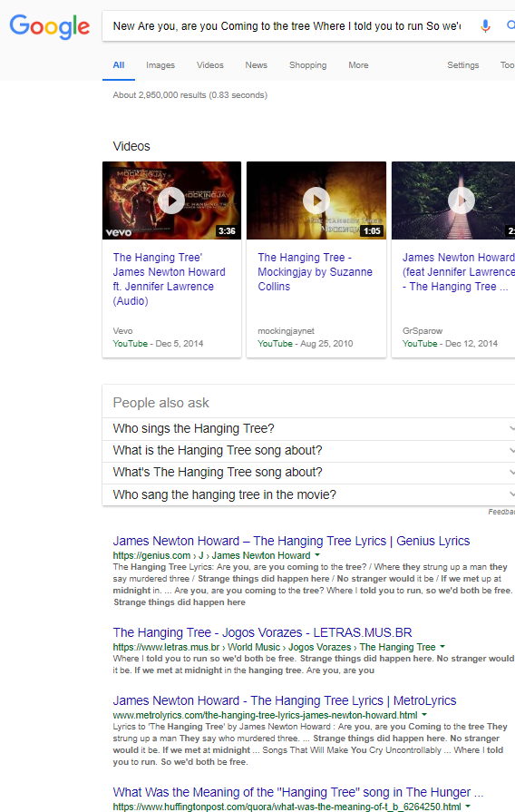
Task: Click the Google logo
Action: [50, 26]
